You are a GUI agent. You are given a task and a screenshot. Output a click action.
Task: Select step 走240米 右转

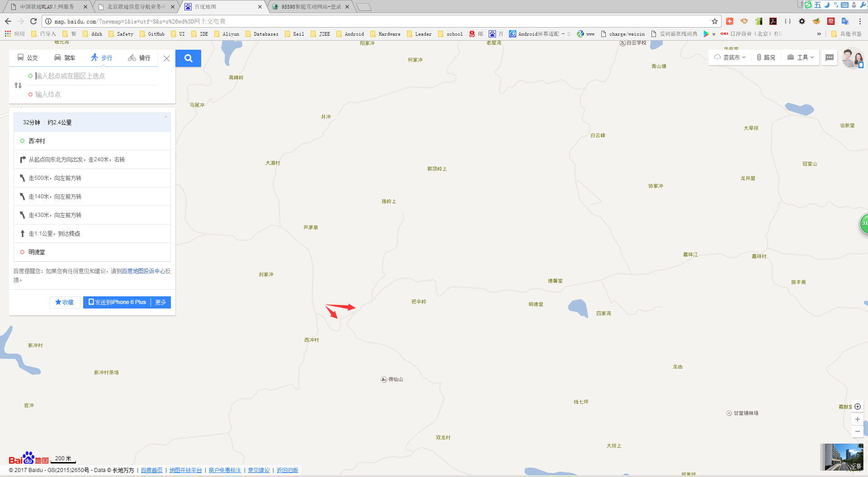pos(92,159)
